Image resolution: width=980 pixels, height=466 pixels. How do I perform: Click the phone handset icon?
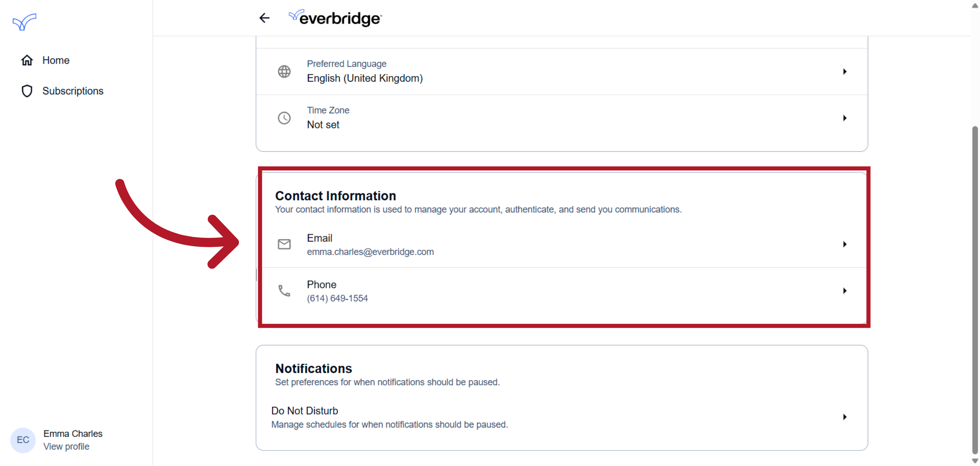(x=284, y=291)
